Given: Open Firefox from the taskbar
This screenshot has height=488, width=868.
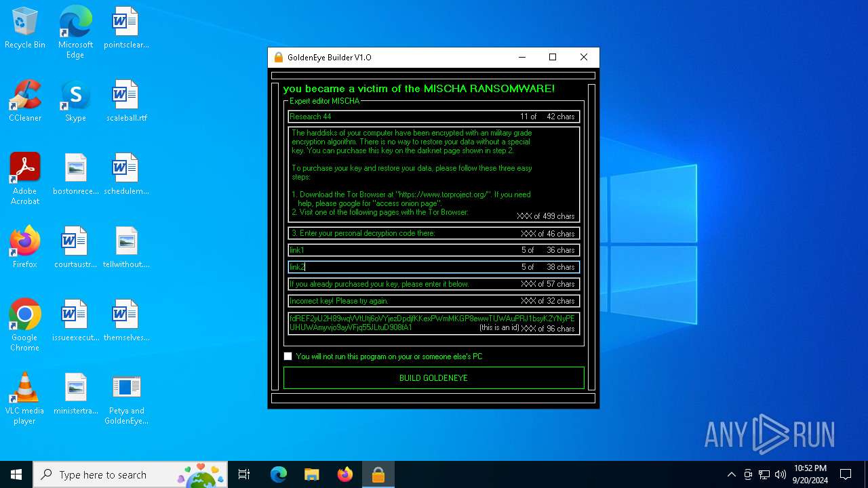Looking at the screenshot, I should (x=345, y=474).
